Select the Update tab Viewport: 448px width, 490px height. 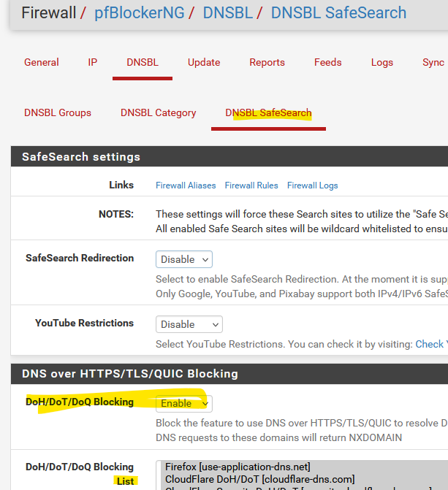coord(204,63)
